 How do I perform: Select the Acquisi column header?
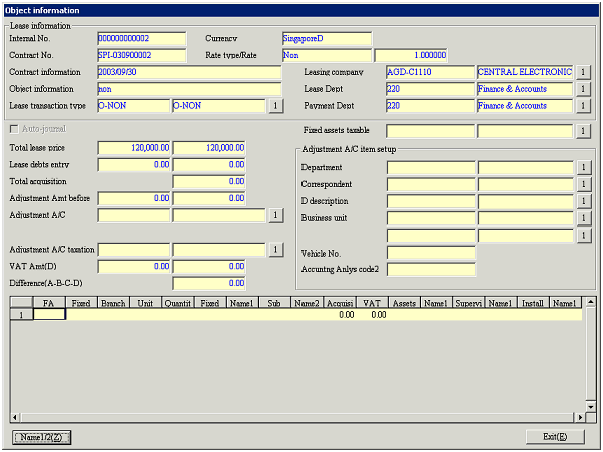[340, 303]
